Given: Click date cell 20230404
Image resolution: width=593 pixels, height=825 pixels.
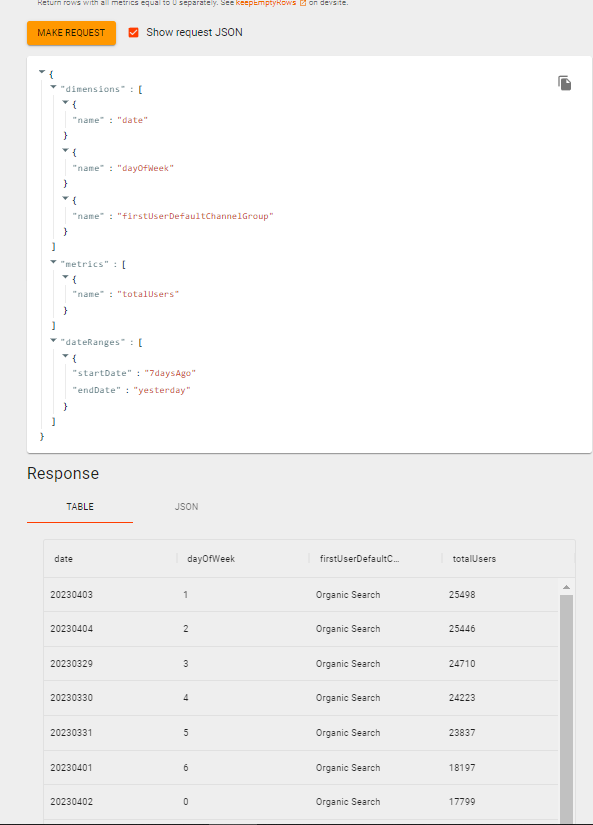Looking at the screenshot, I should click(72, 629).
